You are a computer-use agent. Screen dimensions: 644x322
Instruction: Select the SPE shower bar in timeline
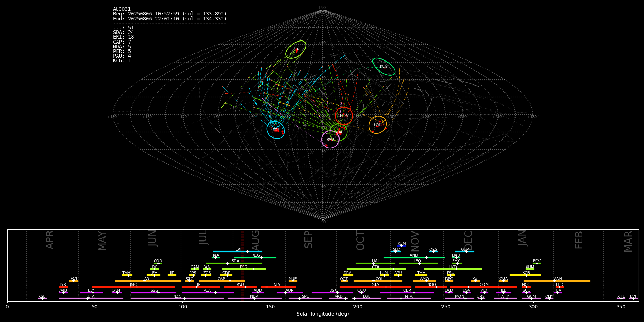[x=305, y=298]
